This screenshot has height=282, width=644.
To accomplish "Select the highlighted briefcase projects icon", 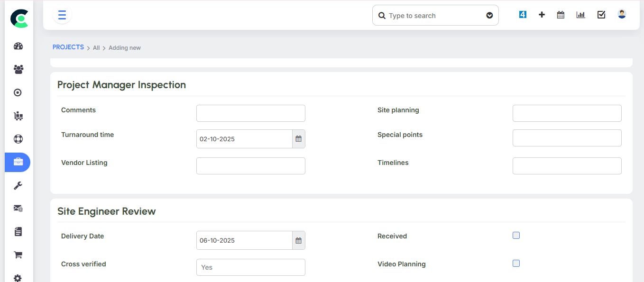I will point(18,162).
